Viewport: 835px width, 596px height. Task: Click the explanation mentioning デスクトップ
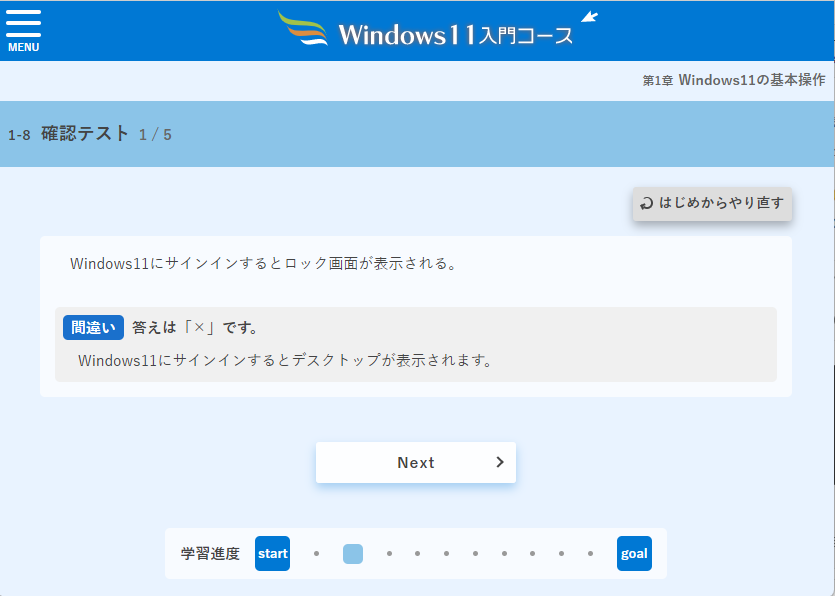[285, 361]
